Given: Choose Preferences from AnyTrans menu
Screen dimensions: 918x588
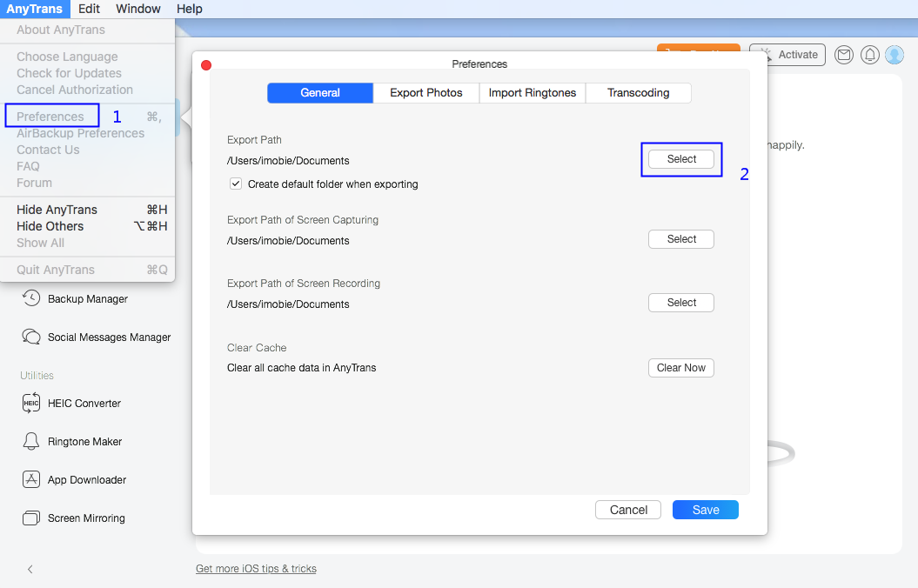Looking at the screenshot, I should coord(87,117).
